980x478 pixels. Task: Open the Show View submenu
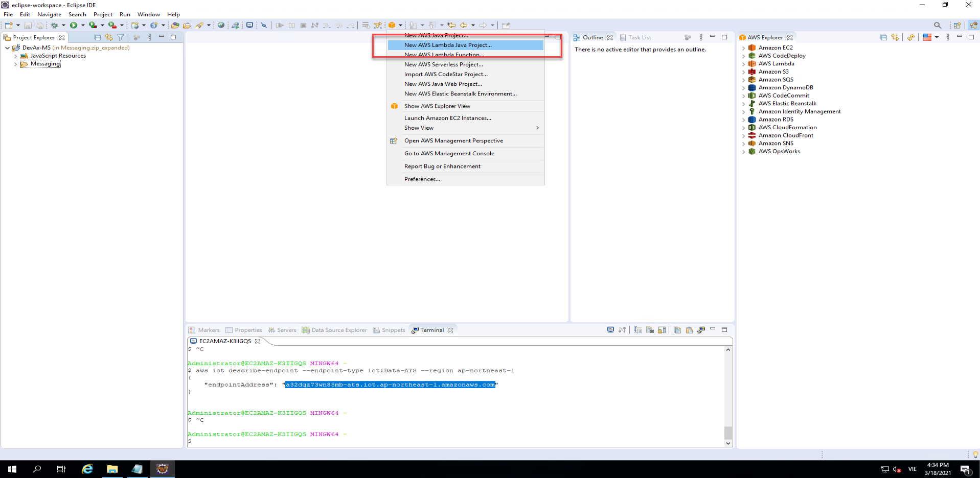465,128
